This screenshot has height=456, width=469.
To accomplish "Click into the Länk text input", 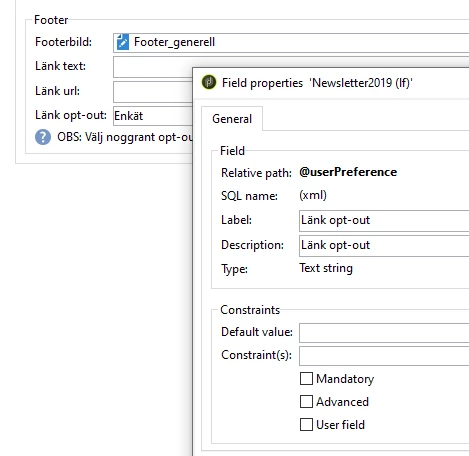I will (x=153, y=67).
